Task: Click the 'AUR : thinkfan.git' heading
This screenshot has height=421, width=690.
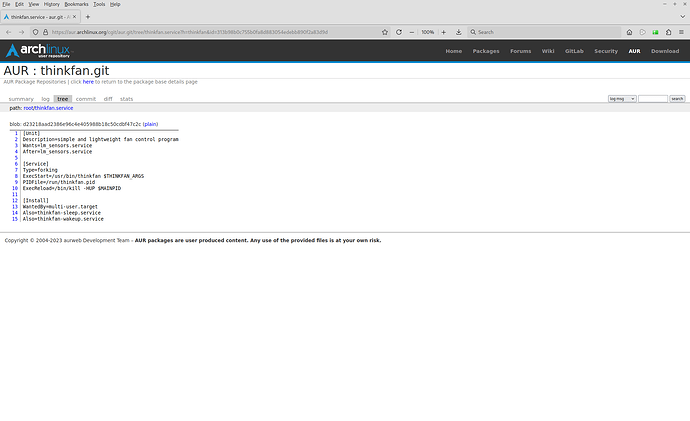Action: [x=56, y=70]
